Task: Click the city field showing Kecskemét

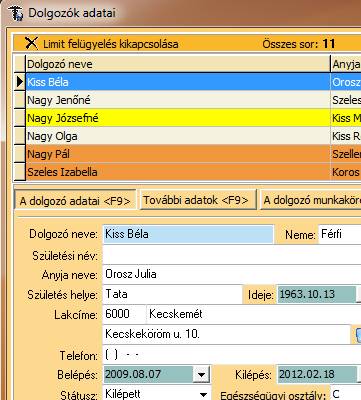Action: [x=254, y=314]
